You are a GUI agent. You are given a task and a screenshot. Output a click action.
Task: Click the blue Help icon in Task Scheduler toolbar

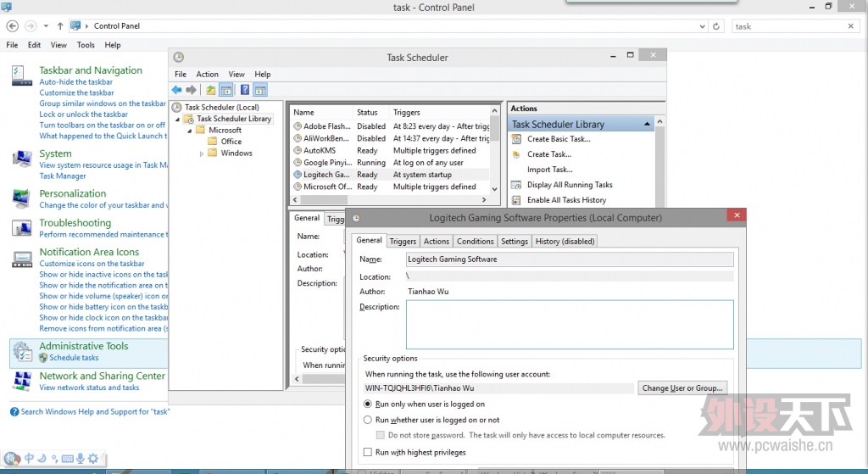(244, 90)
